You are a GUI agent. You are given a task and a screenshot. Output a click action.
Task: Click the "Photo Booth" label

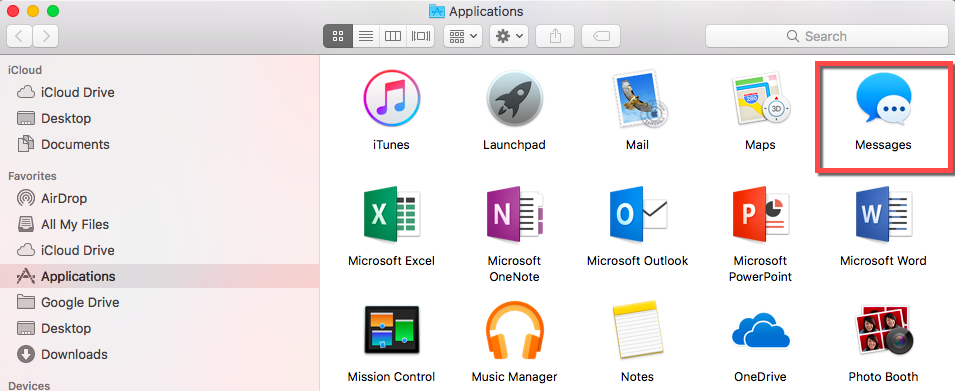coord(883,376)
